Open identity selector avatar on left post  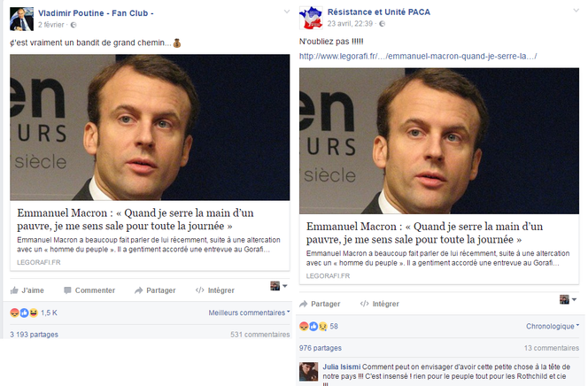point(278,286)
